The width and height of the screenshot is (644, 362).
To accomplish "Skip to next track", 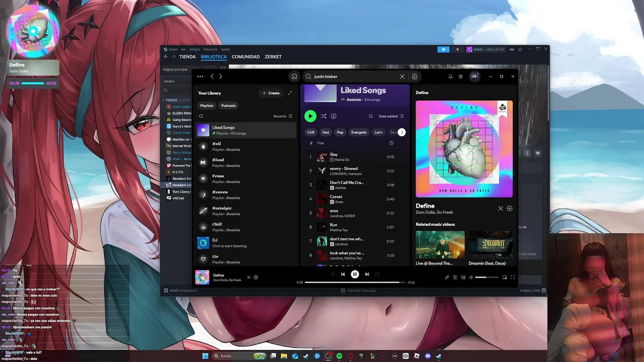I will pyautogui.click(x=367, y=274).
